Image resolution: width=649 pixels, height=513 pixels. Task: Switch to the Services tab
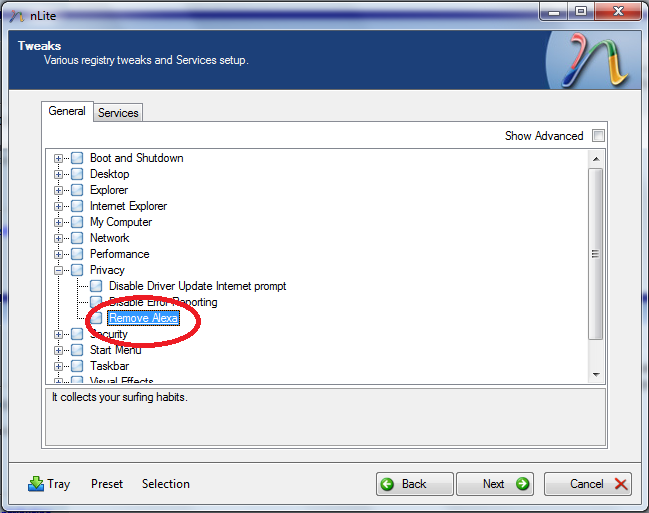(118, 113)
